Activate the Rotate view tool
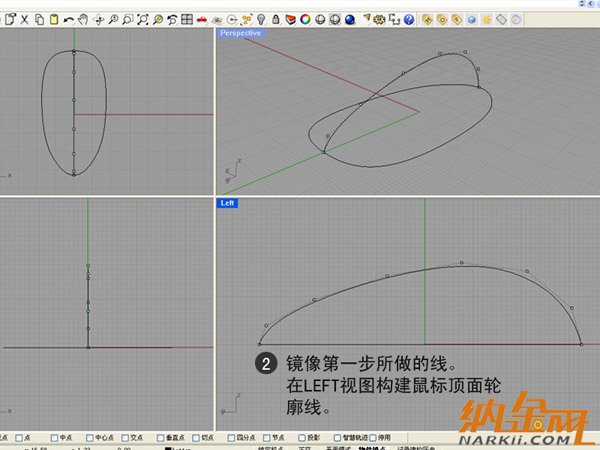Image resolution: width=600 pixels, height=450 pixels. tap(99, 20)
